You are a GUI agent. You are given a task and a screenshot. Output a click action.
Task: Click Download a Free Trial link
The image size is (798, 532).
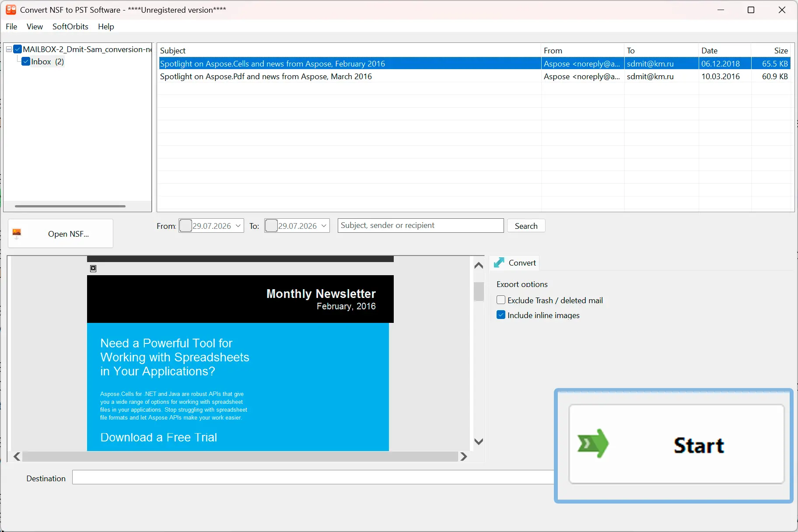click(x=158, y=437)
